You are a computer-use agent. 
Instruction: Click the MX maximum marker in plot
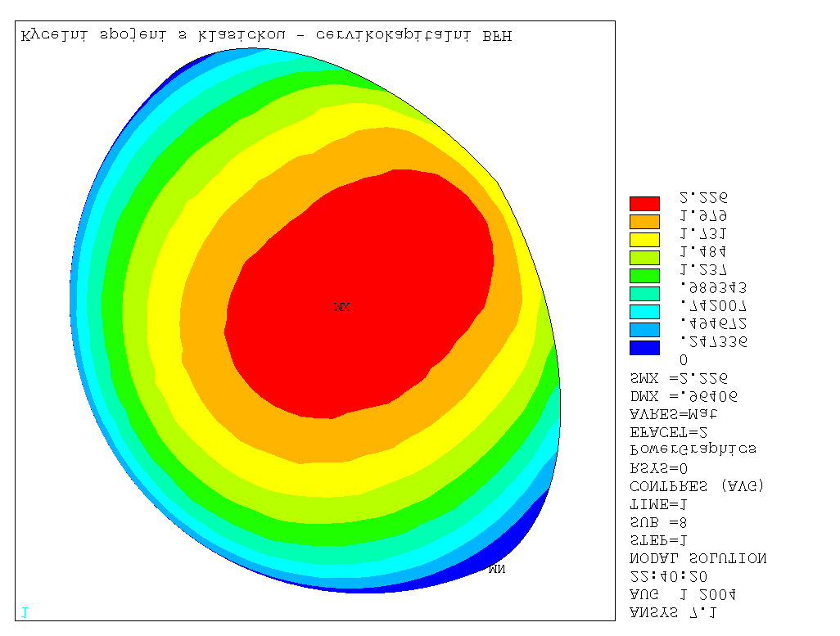[341, 307]
